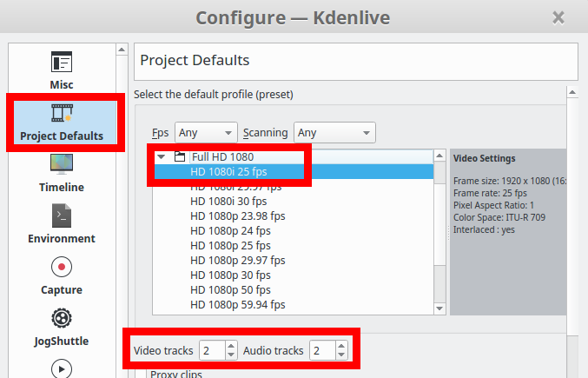
Task: Select profile HD 1080p 24 fps
Action: pos(230,230)
